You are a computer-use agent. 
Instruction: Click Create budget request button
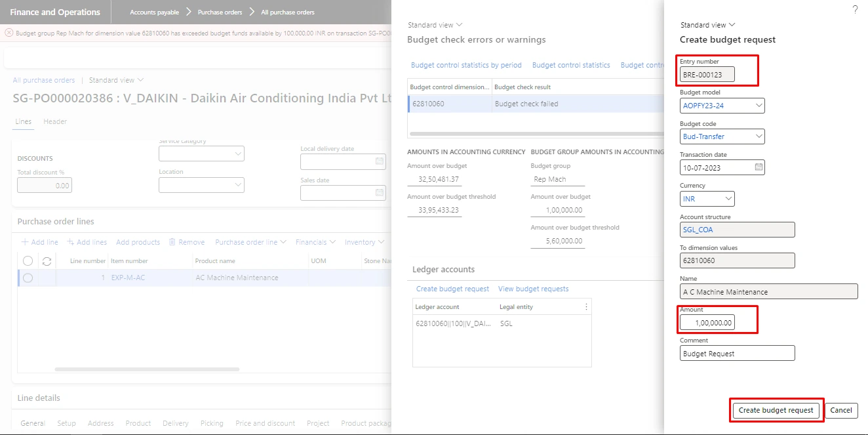click(776, 410)
